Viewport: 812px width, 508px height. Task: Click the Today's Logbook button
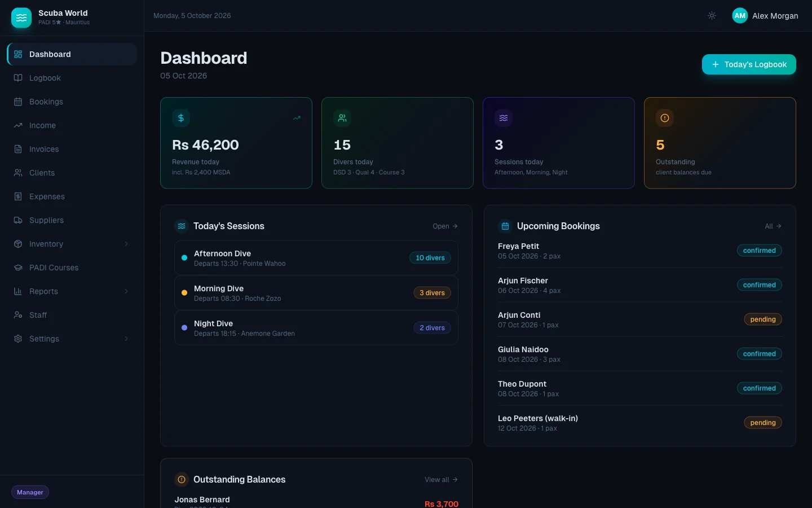coord(749,64)
